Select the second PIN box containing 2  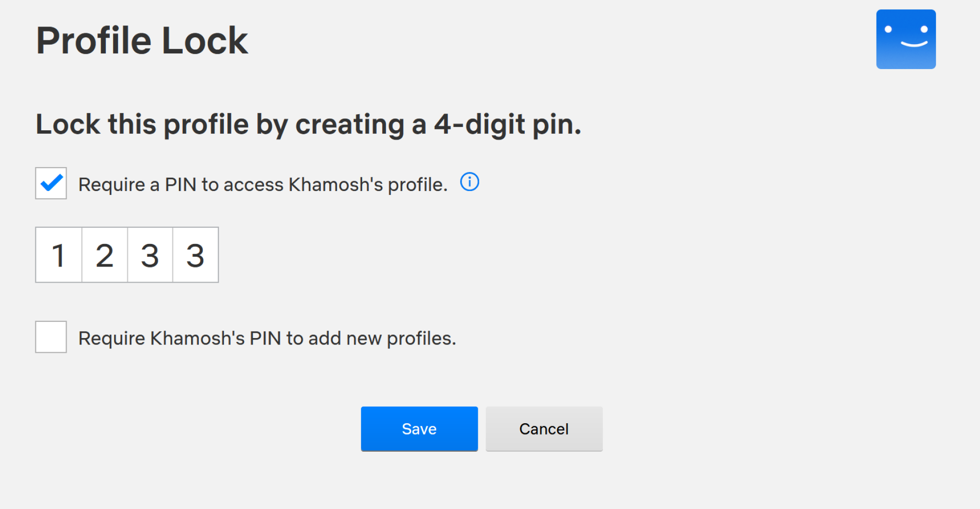click(104, 255)
